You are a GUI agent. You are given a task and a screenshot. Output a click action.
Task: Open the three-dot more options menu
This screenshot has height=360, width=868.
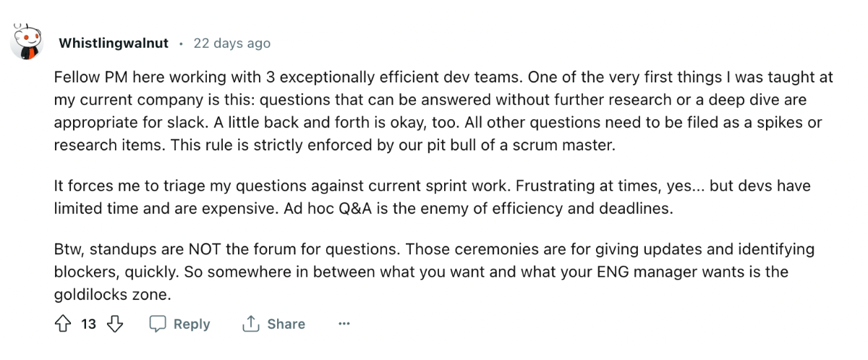[344, 324]
